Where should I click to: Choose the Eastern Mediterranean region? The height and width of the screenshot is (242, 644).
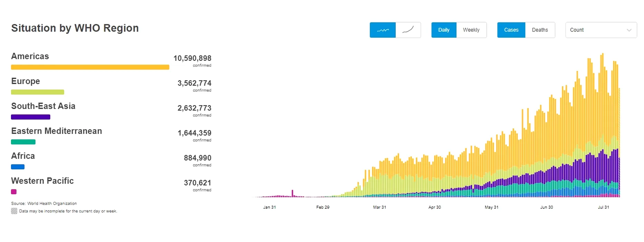click(x=56, y=131)
